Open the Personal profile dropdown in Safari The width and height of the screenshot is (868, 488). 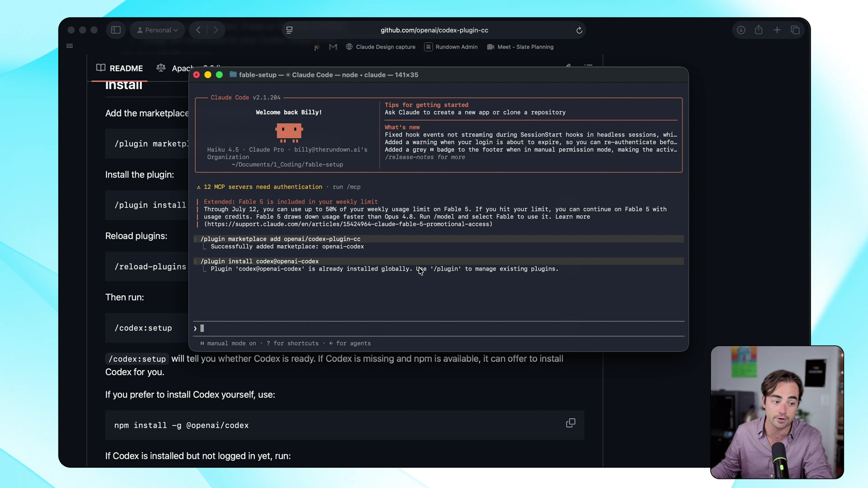157,30
